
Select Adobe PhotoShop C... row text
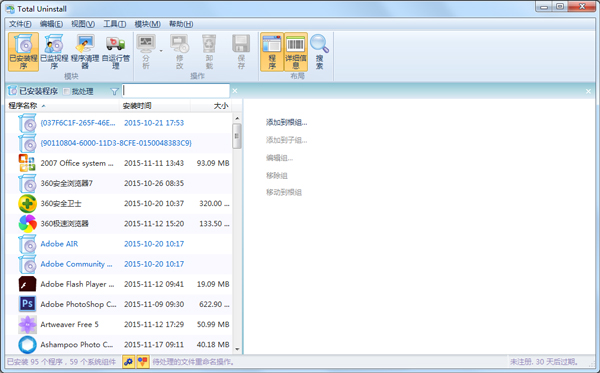pyautogui.click(x=78, y=305)
